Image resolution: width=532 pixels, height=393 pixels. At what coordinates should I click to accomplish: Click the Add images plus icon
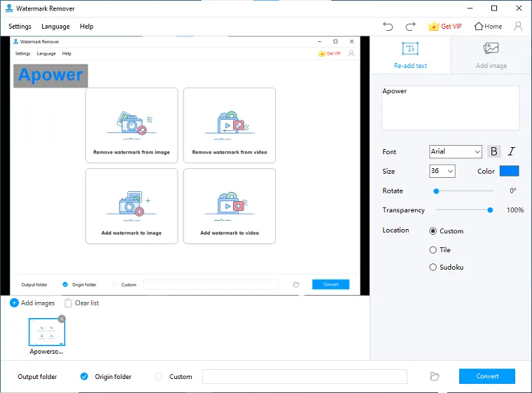[x=14, y=303]
